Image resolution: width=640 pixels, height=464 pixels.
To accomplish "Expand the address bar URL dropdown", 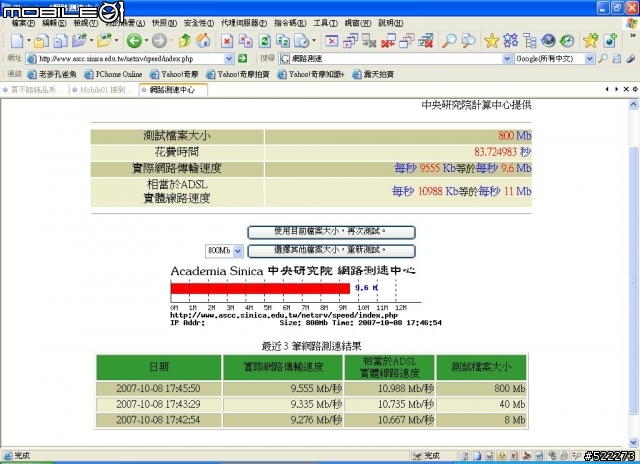I will [x=229, y=59].
